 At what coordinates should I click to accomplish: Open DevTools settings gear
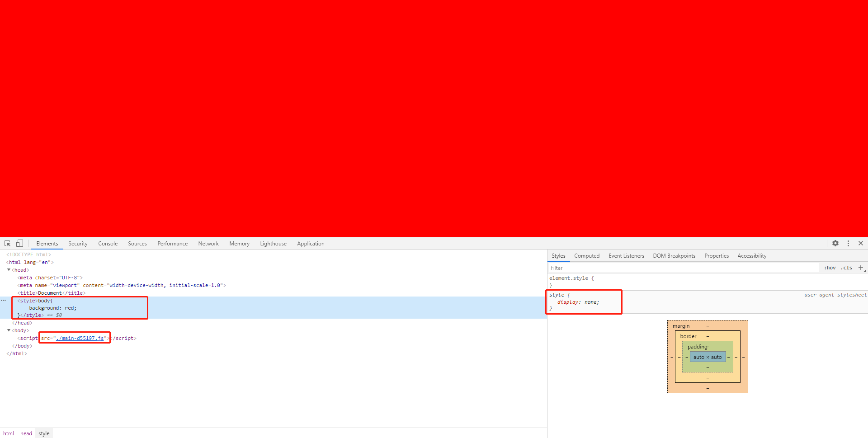pyautogui.click(x=835, y=243)
